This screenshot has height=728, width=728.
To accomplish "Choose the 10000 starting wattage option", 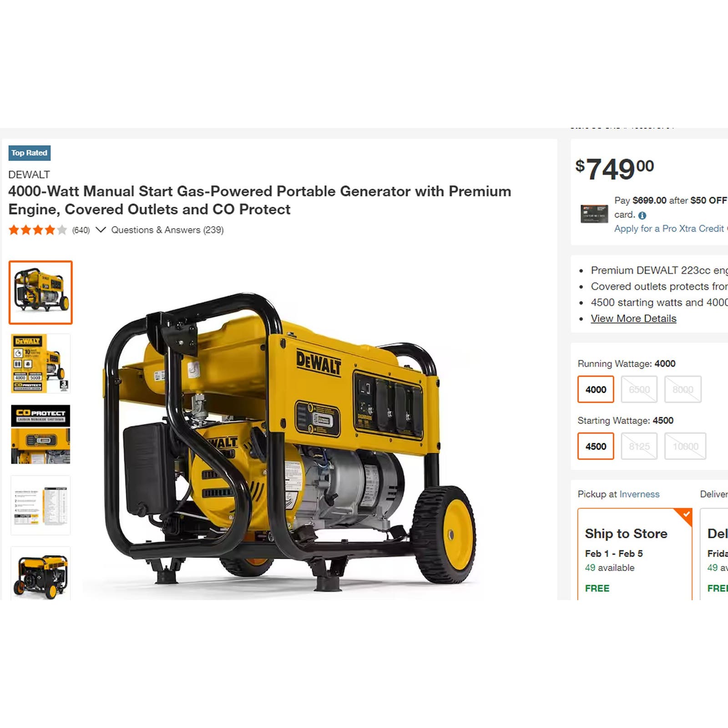I will point(685,446).
